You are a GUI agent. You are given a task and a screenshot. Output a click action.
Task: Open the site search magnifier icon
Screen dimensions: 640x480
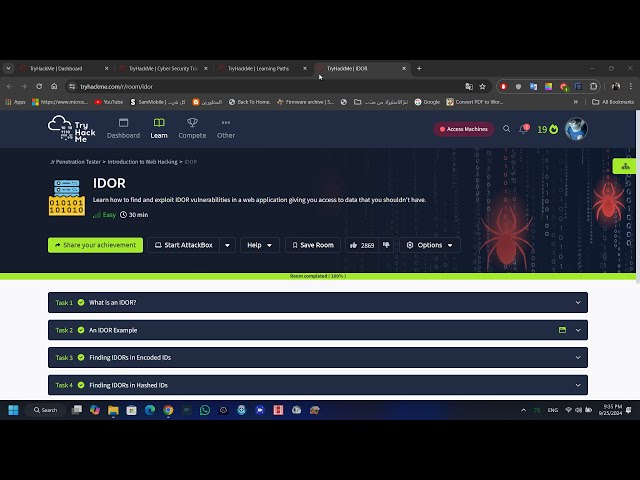point(507,129)
